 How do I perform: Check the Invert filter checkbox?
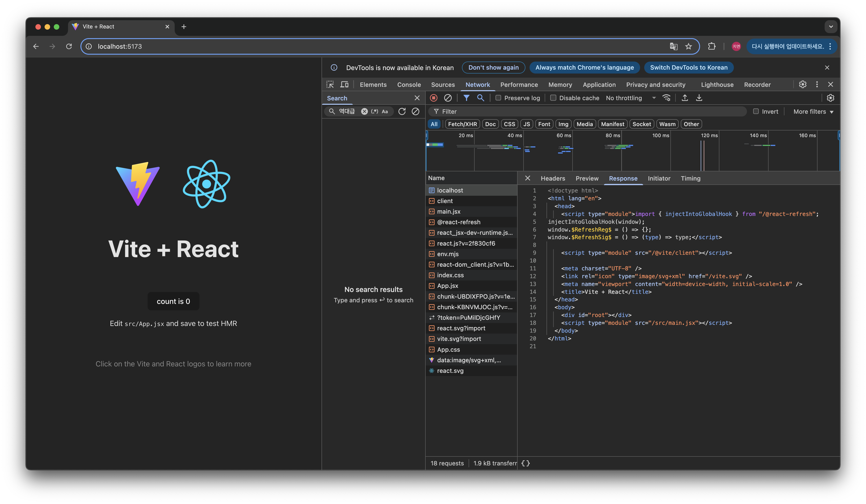pyautogui.click(x=756, y=111)
